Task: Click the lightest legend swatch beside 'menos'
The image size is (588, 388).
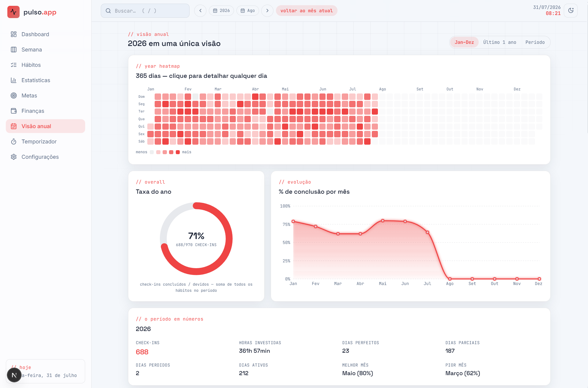Action: (152, 152)
